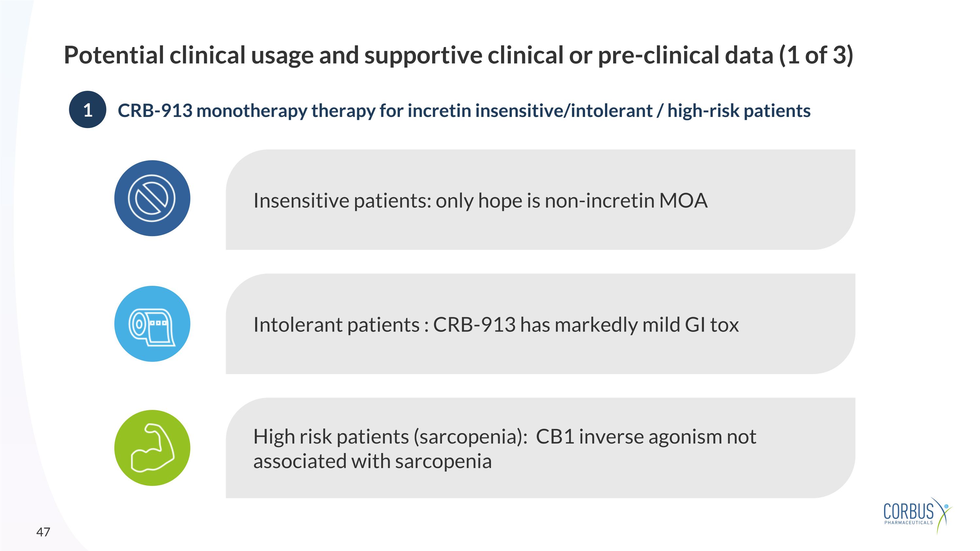Image resolution: width=980 pixels, height=551 pixels.
Task: Select the numbered "1" circle badge
Action: [88, 110]
